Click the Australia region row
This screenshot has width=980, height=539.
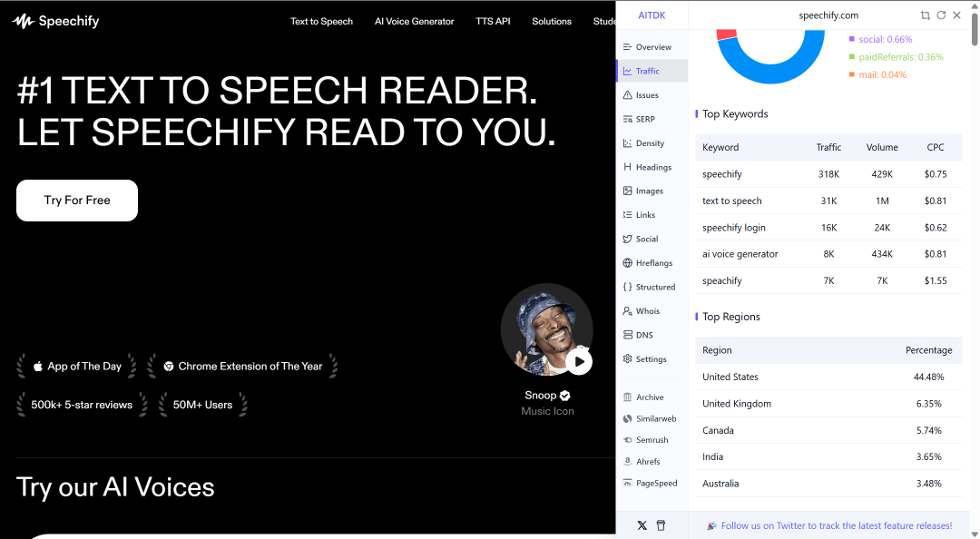[x=828, y=484]
